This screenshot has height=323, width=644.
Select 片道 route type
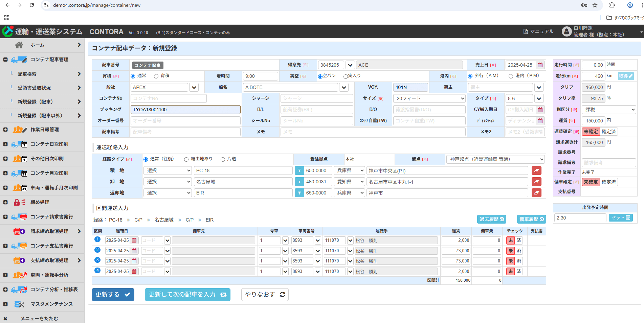point(223,159)
